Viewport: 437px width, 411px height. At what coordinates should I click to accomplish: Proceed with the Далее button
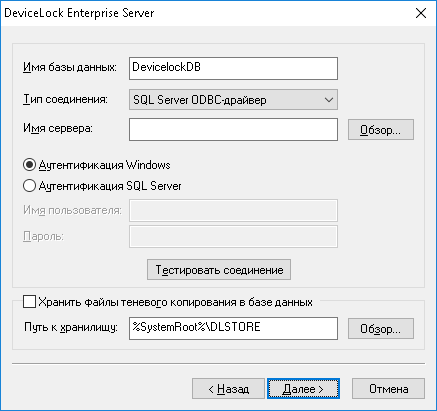coord(303,389)
